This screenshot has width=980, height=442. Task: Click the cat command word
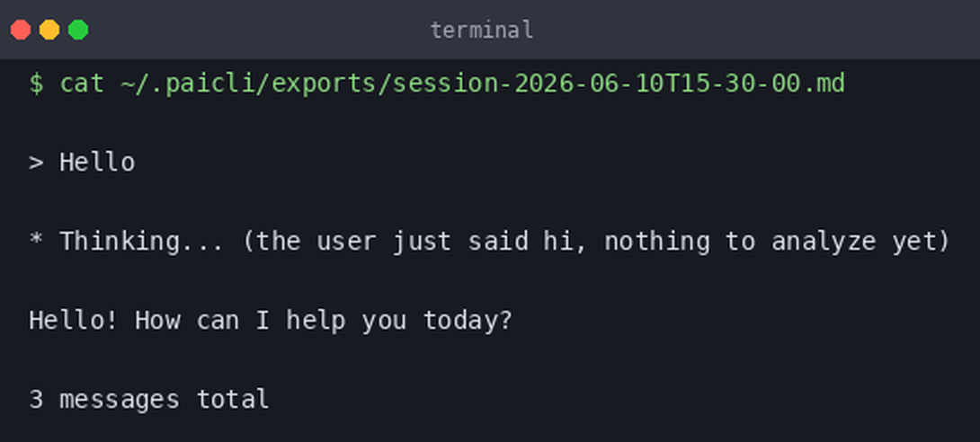tap(82, 83)
